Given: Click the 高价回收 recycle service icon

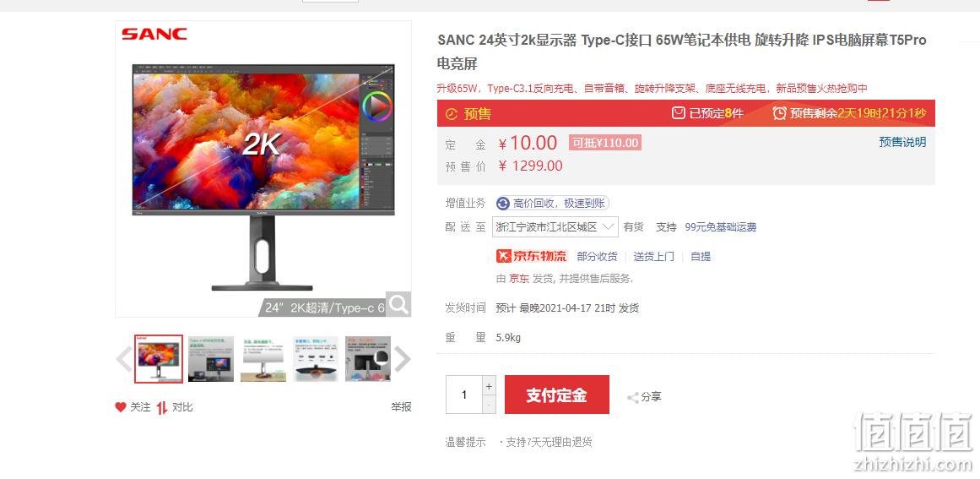Looking at the screenshot, I should pos(503,204).
